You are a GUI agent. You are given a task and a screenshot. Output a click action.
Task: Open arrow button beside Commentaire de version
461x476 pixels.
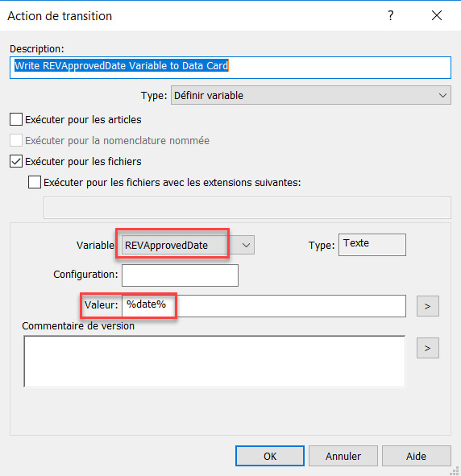(x=428, y=348)
